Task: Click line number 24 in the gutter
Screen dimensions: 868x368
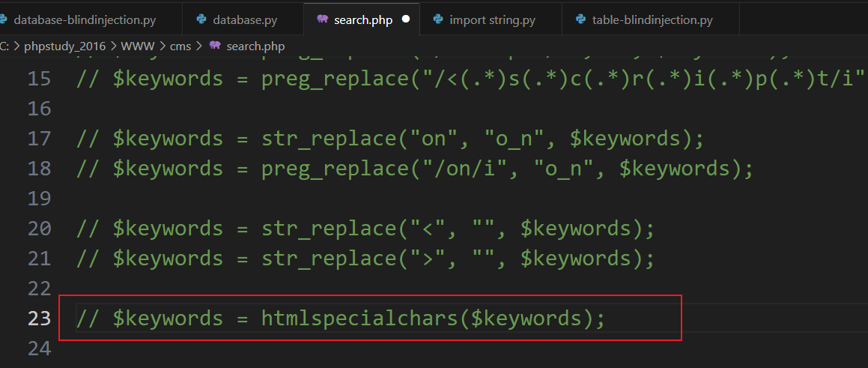Action: click(x=39, y=348)
